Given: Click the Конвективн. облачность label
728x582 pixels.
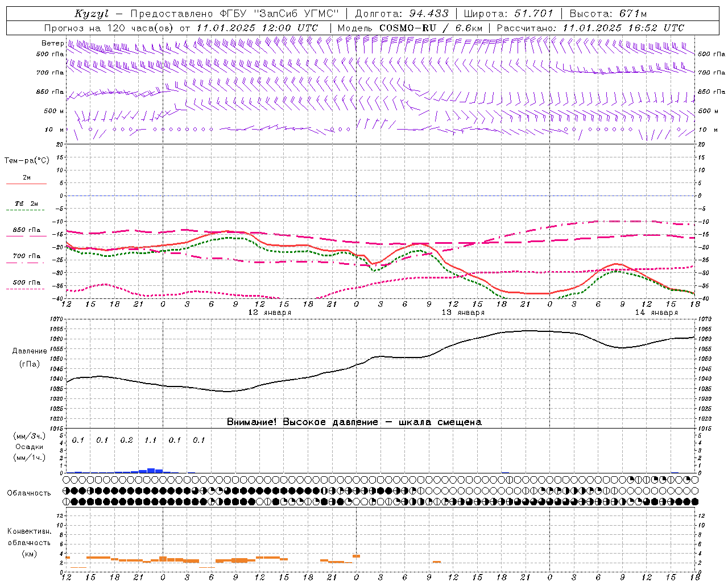Looking at the screenshot, I should tap(29, 537).
